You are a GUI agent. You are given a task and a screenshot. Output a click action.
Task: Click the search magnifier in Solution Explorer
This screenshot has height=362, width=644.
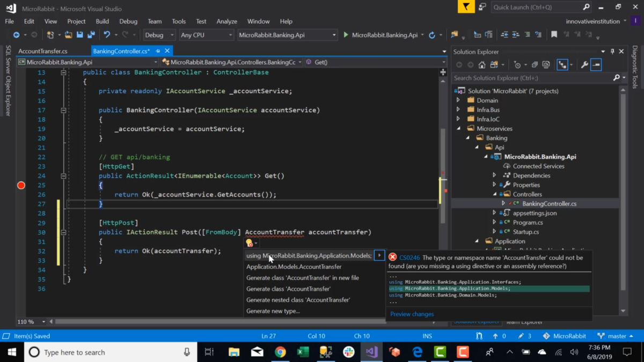(617, 78)
